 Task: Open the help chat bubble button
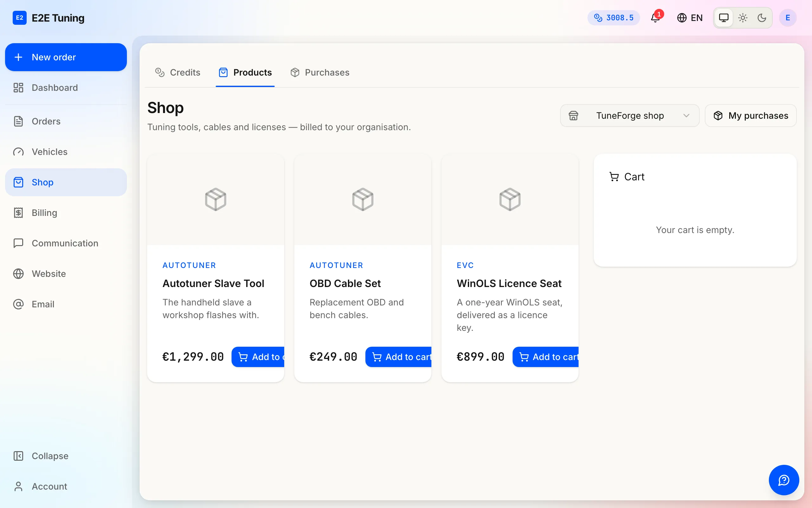(784, 480)
